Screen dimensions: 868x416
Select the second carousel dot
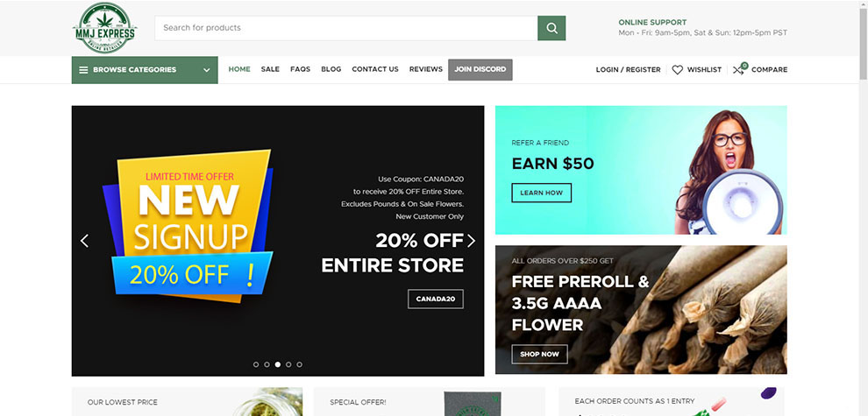pyautogui.click(x=267, y=364)
